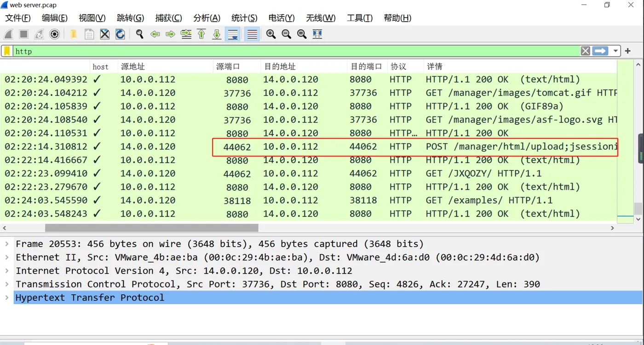Image resolution: width=644 pixels, height=345 pixels.
Task: Click the yellow filter bookmark icon
Action: pos(7,51)
